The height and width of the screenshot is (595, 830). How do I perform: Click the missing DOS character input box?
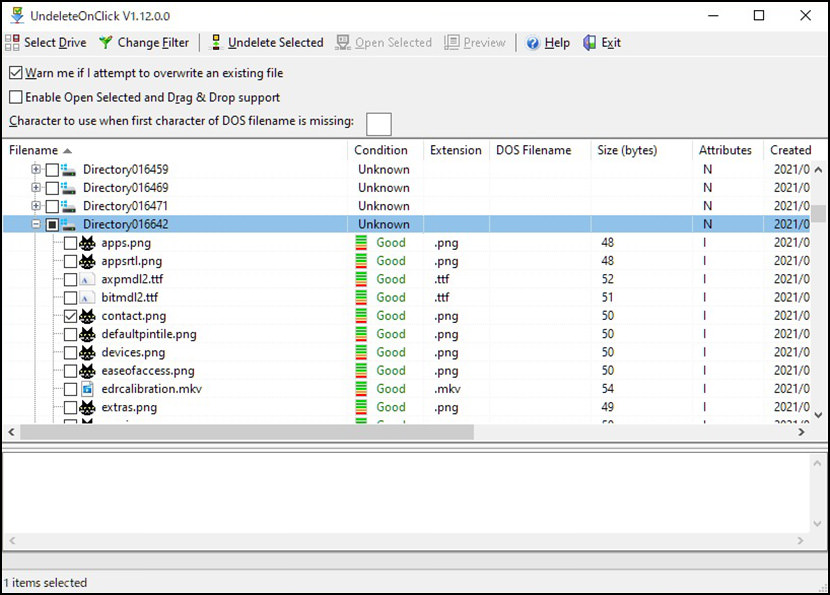tap(379, 124)
